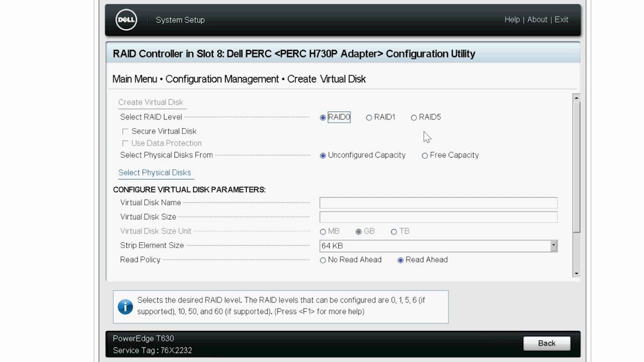Enable the Secure Virtual Disk checkbox

[125, 131]
